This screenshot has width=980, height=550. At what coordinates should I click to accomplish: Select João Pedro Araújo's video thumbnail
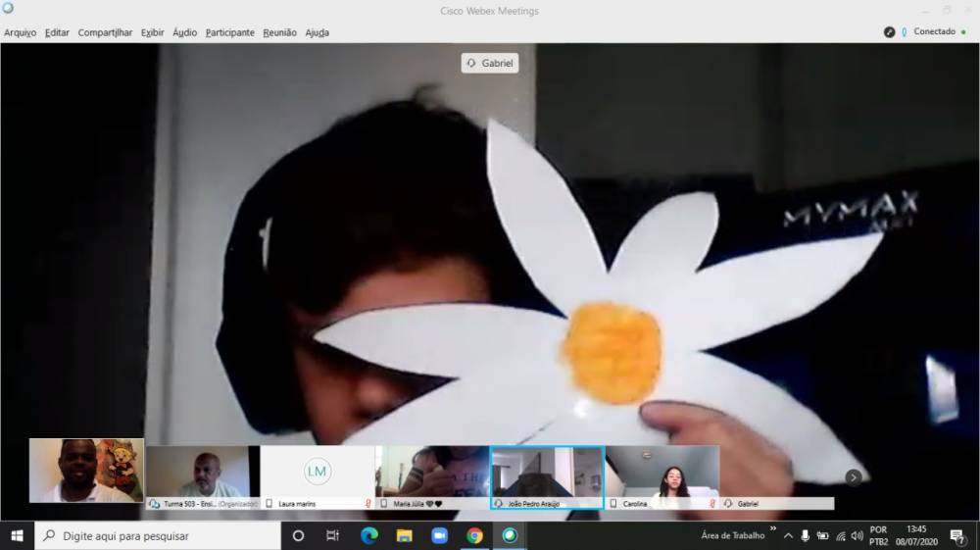coord(547,473)
